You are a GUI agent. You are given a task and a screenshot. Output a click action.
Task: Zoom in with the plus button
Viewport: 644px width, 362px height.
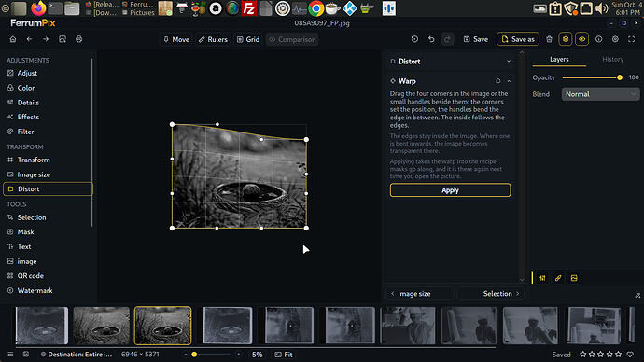239,355
